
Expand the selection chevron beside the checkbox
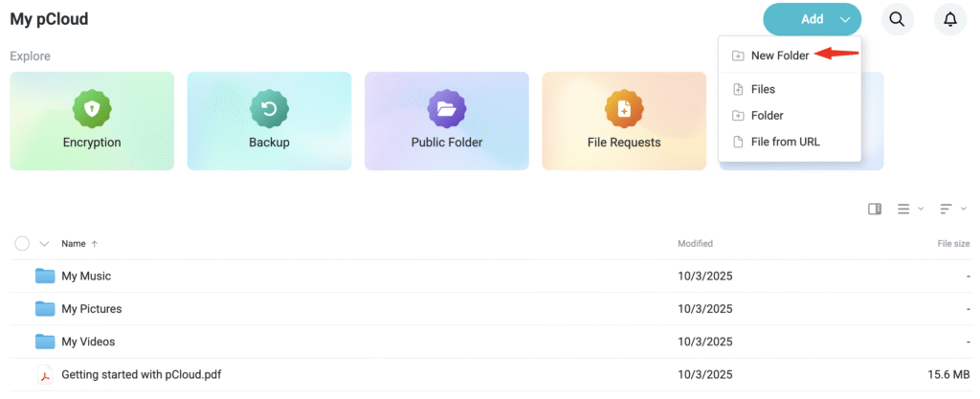point(44,244)
